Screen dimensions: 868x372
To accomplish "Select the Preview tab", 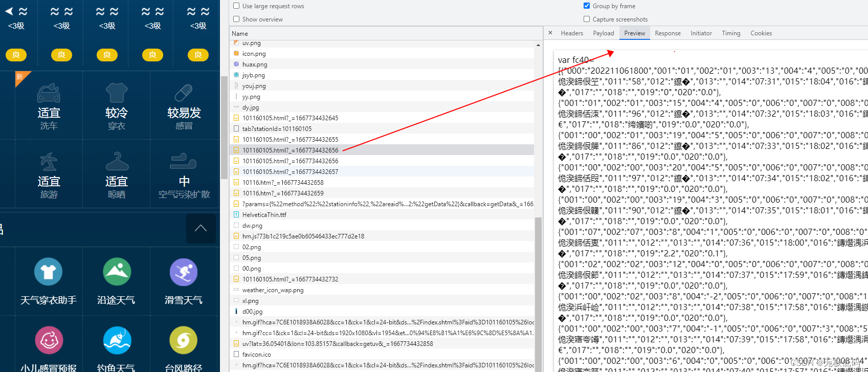I will [x=635, y=33].
